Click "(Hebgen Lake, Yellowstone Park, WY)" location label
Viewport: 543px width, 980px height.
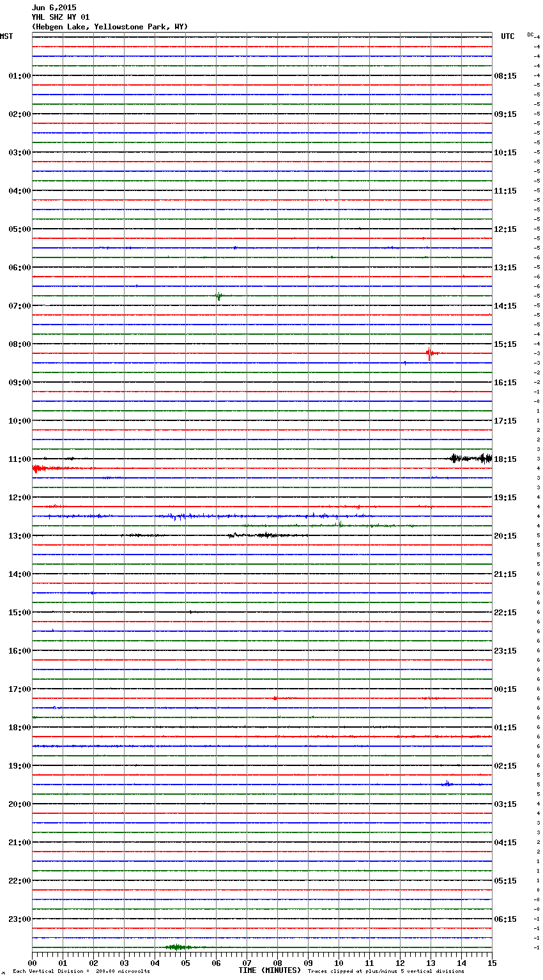(x=110, y=27)
